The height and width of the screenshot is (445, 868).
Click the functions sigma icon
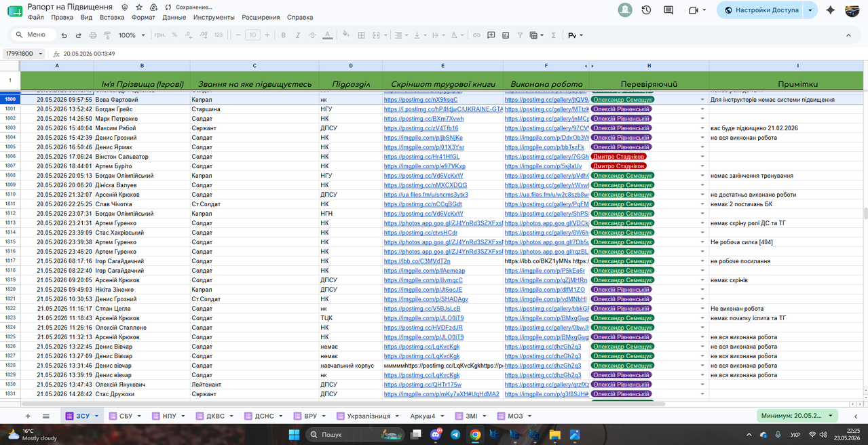[554, 35]
